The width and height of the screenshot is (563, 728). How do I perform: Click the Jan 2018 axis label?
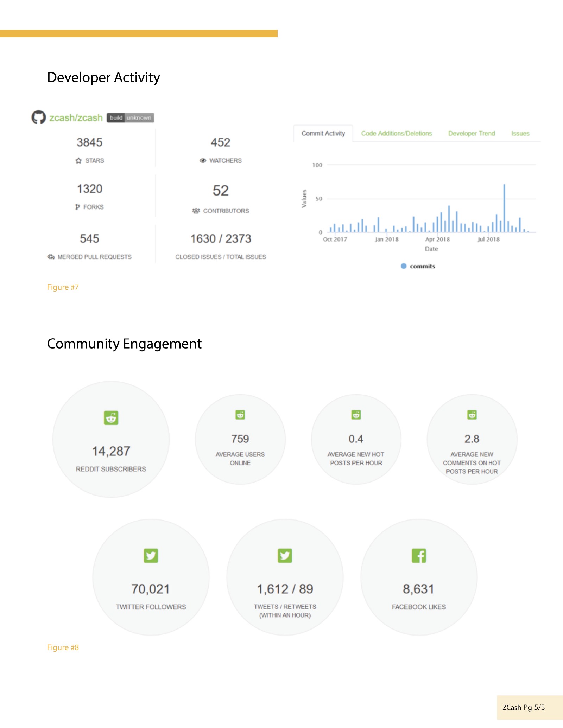click(387, 240)
